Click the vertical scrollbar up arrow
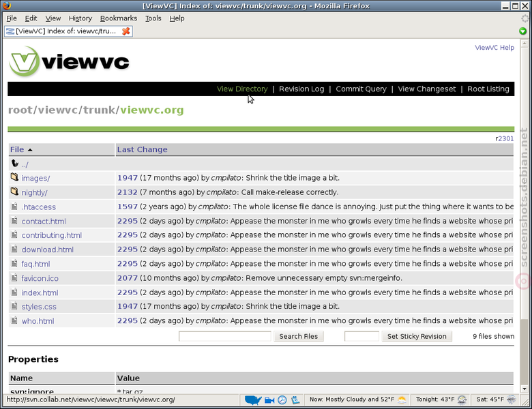 click(524, 44)
